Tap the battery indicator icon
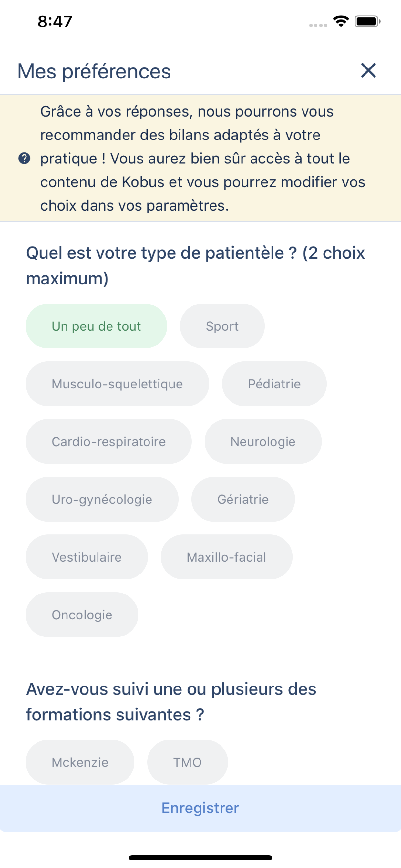Viewport: 401px width, 868px height. coord(367,22)
